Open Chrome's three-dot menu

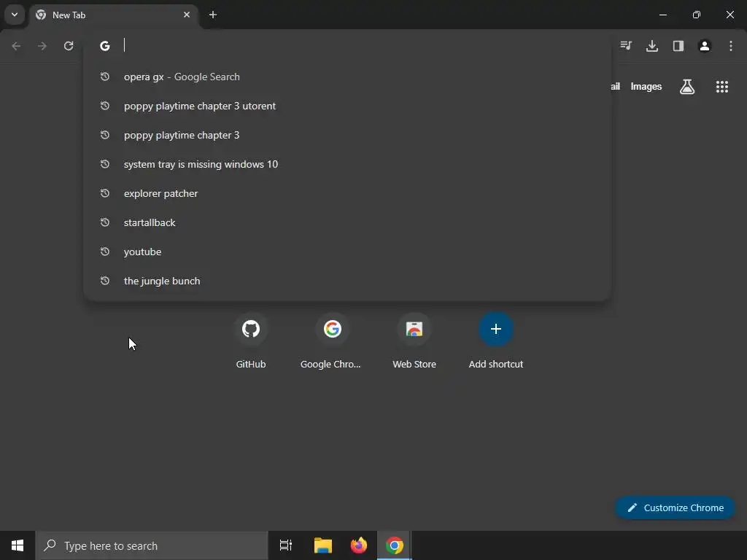click(x=731, y=46)
